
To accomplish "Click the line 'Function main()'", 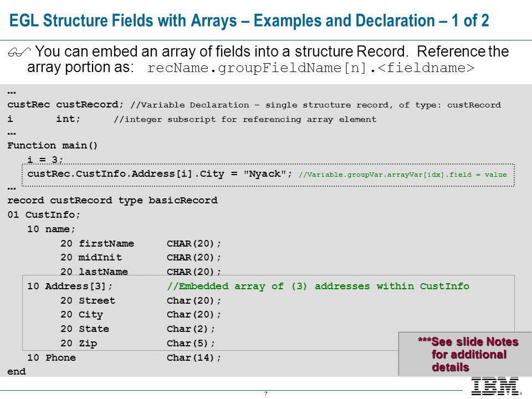I will click(53, 146).
